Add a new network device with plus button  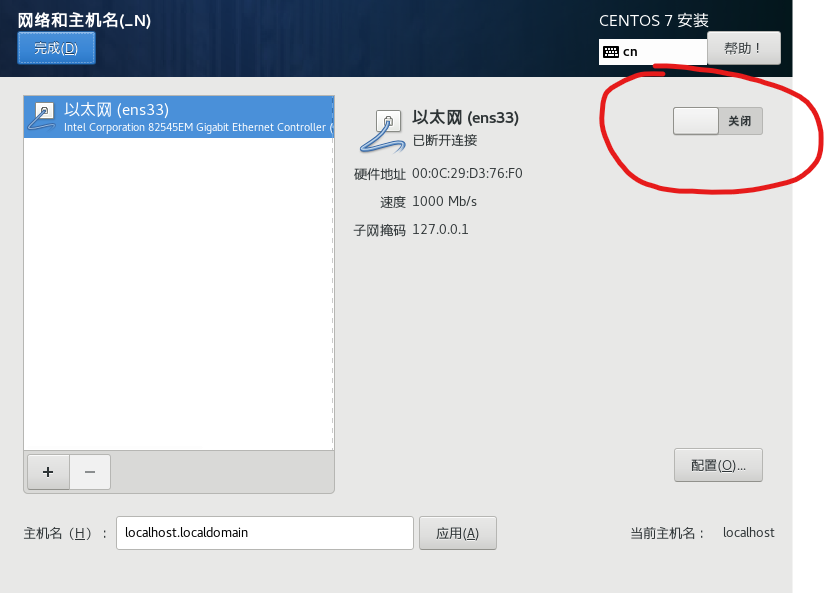(x=48, y=472)
